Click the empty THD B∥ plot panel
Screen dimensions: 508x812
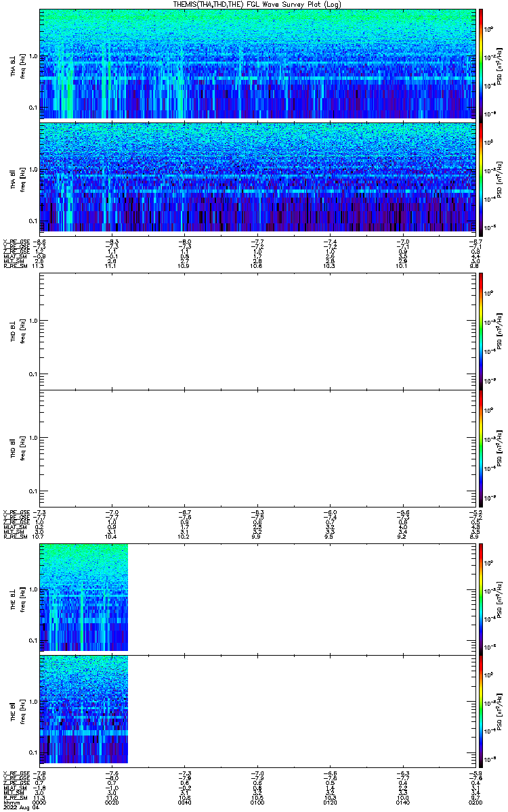pyautogui.click(x=257, y=448)
